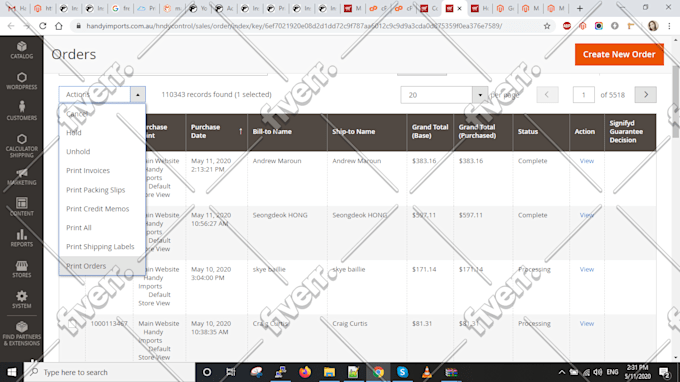Show hidden system tray icons chevron
This screenshot has height=382, width=680.
pyautogui.click(x=562, y=372)
